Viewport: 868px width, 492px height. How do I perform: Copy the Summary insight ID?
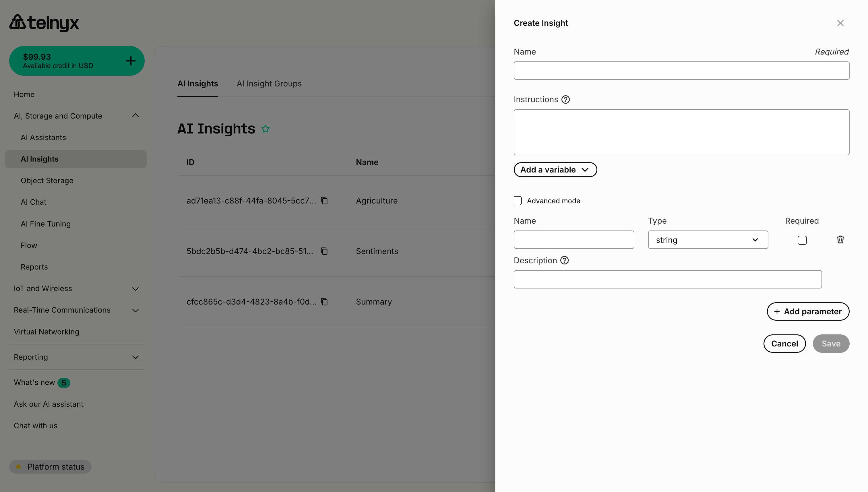[x=324, y=302]
